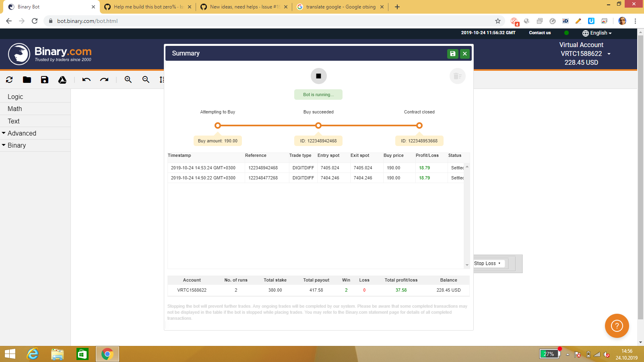Collapse the Binary block category

coord(4,145)
